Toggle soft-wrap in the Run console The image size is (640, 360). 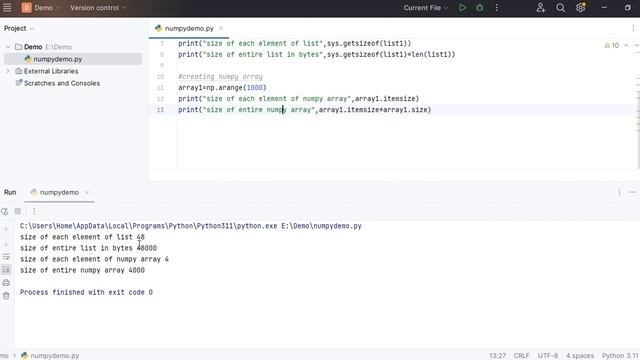point(6,257)
